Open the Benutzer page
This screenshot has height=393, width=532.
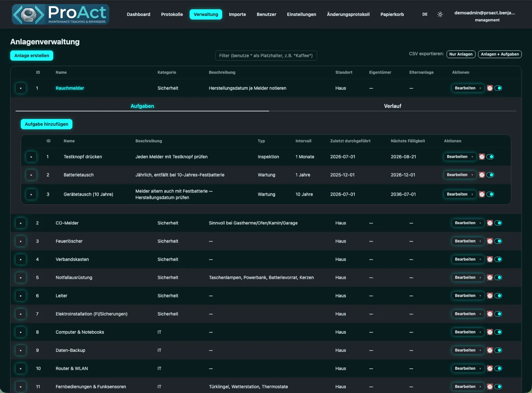[266, 14]
